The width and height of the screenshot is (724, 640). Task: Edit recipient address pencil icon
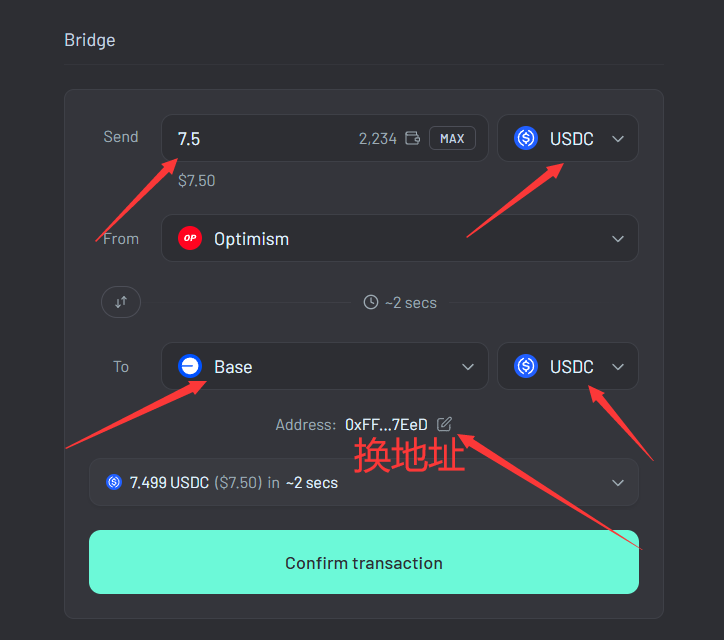tap(444, 424)
